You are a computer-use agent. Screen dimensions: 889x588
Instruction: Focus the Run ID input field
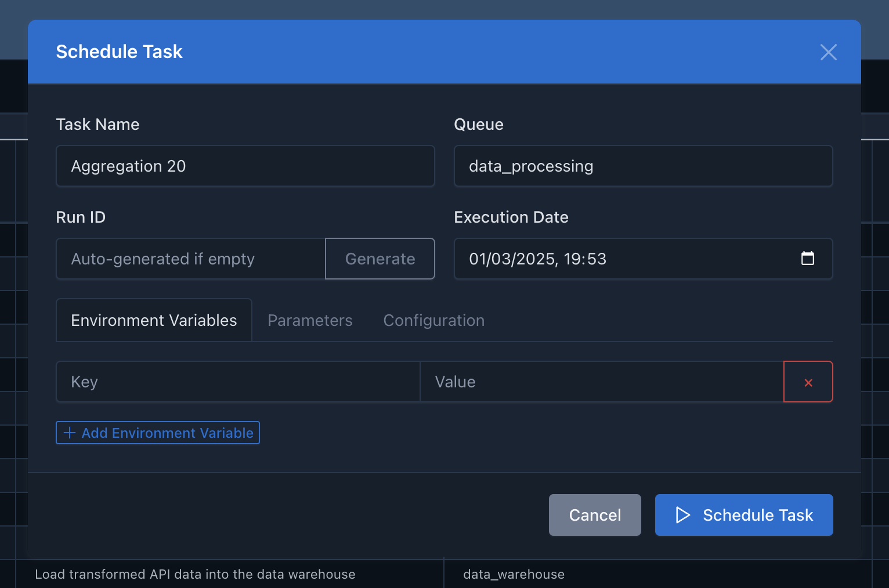pos(191,259)
